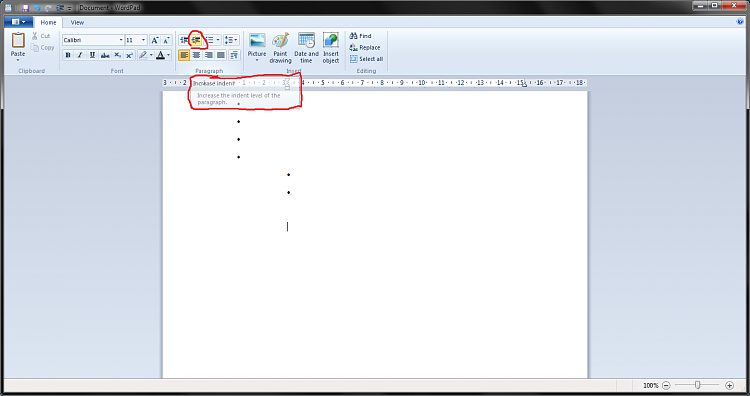
Task: Open the WordPad application menu button
Action: tap(19, 22)
